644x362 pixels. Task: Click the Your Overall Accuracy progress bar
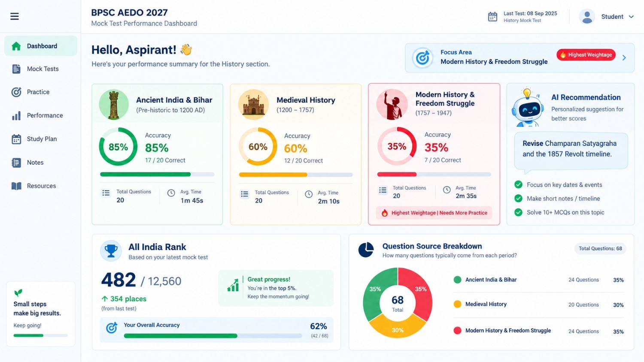[213, 336]
